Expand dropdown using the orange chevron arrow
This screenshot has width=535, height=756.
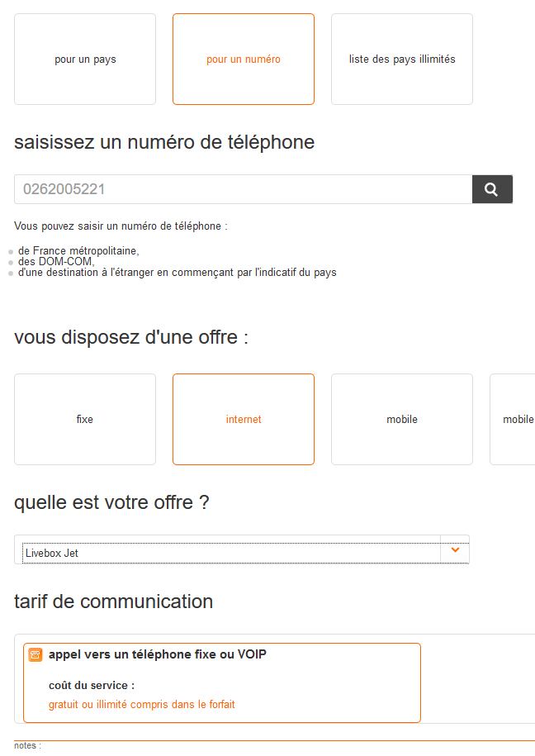(x=455, y=550)
